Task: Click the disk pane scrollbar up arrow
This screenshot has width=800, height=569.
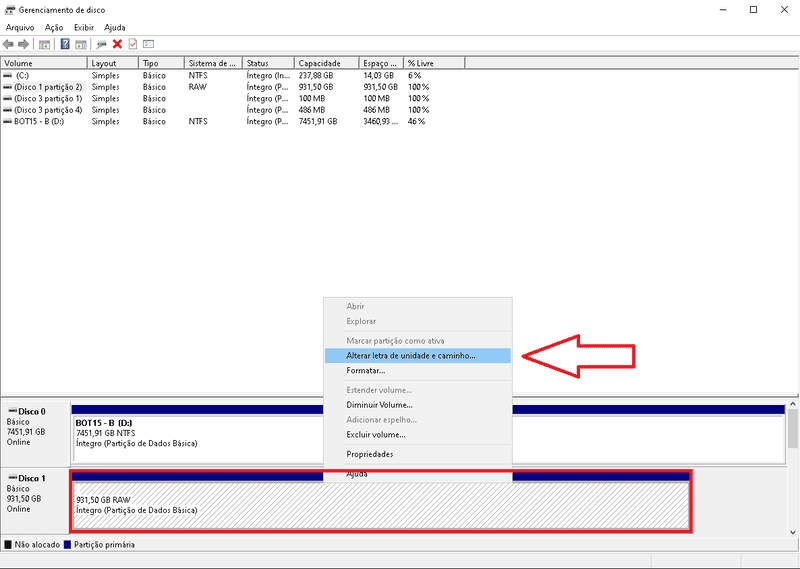Action: click(793, 404)
